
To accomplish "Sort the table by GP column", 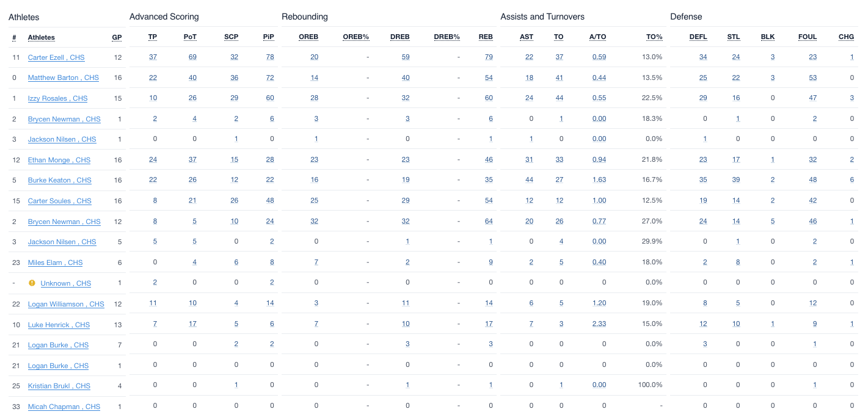I will pos(117,37).
